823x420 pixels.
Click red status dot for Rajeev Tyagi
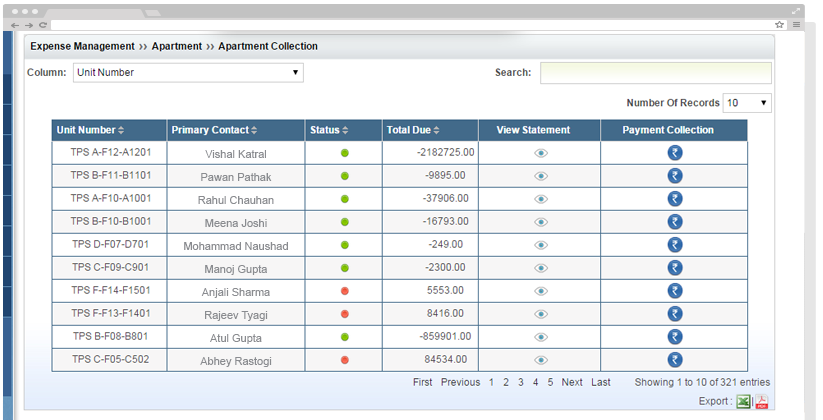click(x=344, y=314)
